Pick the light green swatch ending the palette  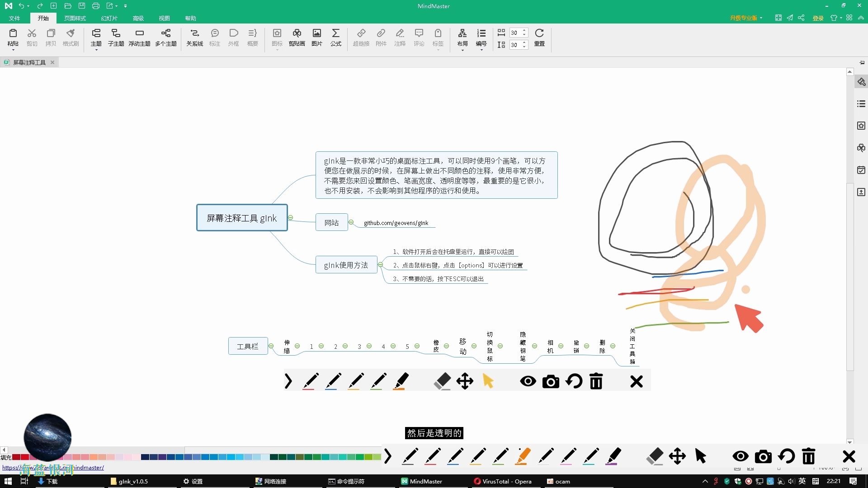(x=377, y=457)
